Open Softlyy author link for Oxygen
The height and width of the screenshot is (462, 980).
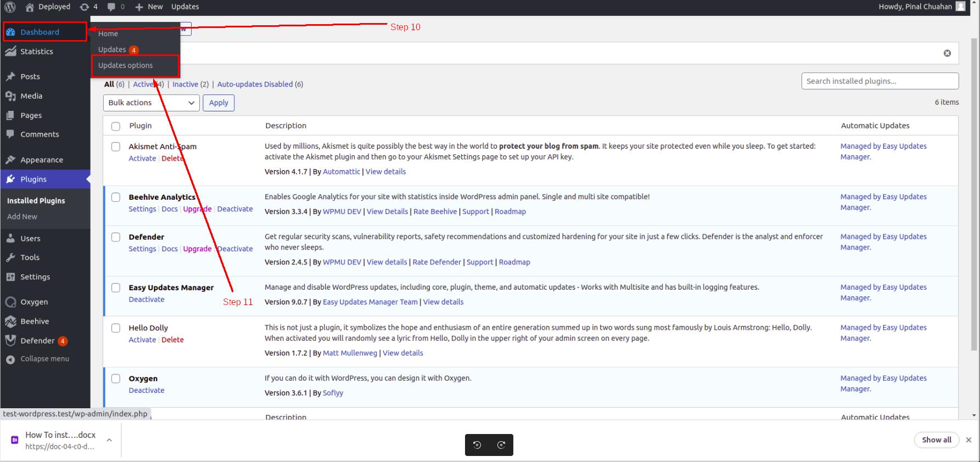(333, 393)
